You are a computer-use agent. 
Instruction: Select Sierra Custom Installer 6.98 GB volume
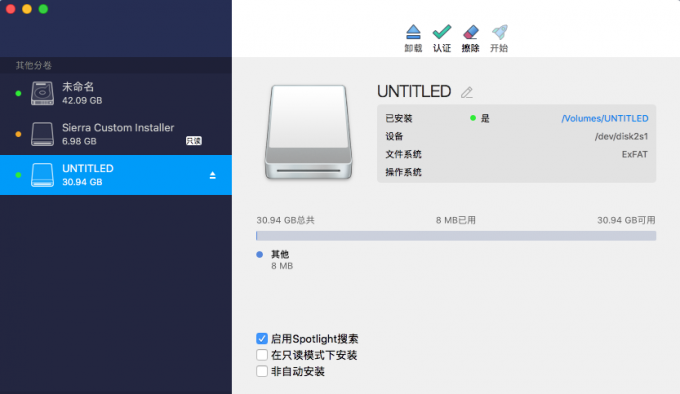pos(116,134)
